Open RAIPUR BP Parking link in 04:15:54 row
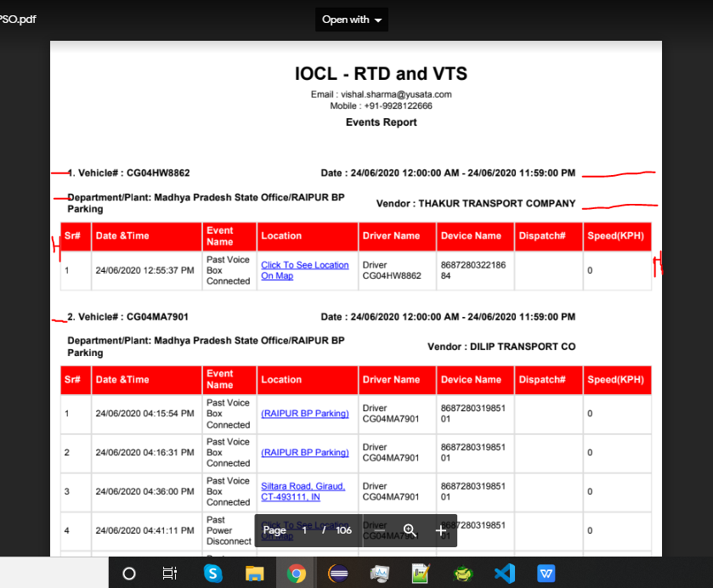713x588 pixels. [x=305, y=413]
